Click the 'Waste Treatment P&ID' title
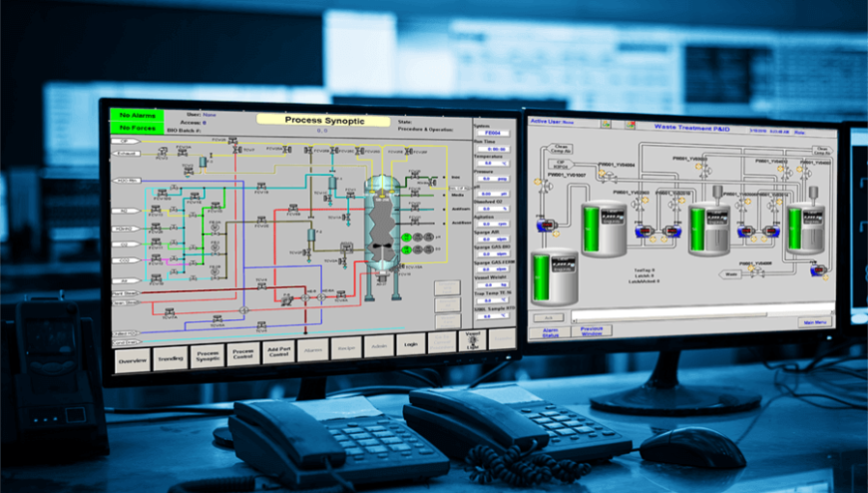 (692, 128)
